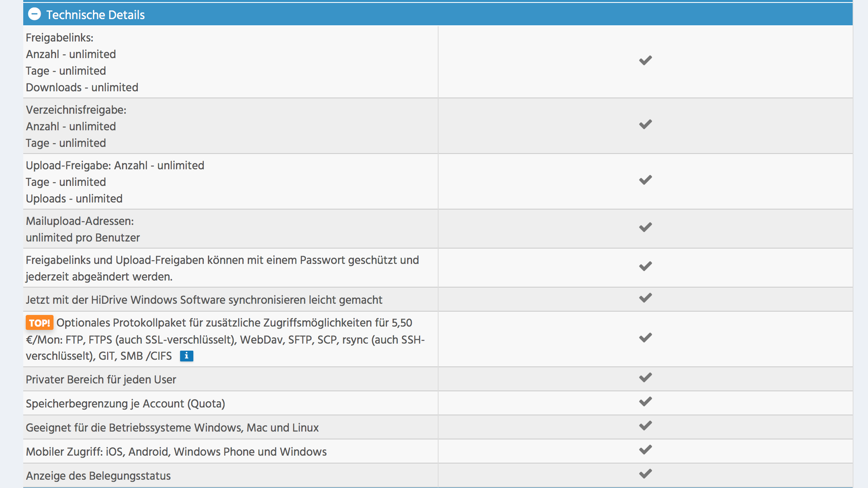868x488 pixels.
Task: Click the HiDrive Windows Software row checkmark
Action: pos(645,298)
